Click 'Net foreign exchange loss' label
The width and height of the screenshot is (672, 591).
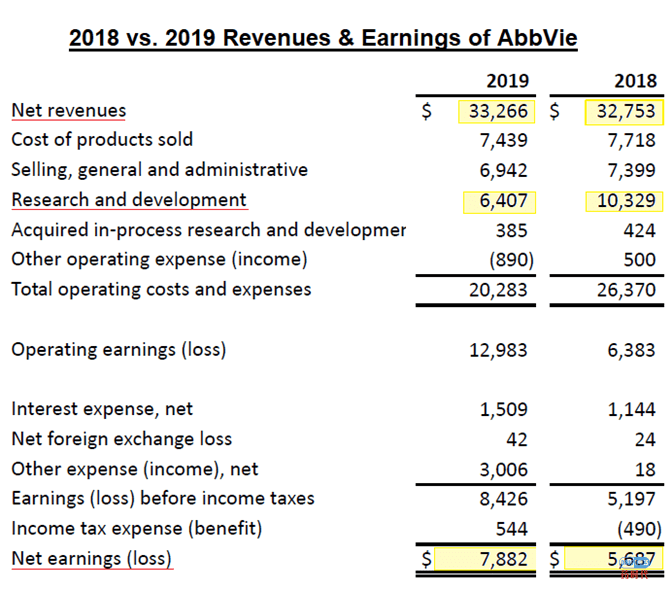click(122, 439)
